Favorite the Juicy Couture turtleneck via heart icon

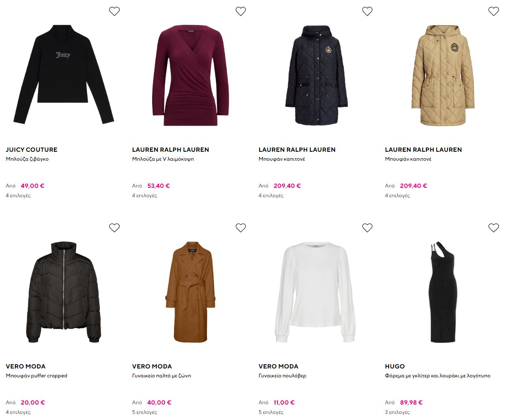click(114, 11)
